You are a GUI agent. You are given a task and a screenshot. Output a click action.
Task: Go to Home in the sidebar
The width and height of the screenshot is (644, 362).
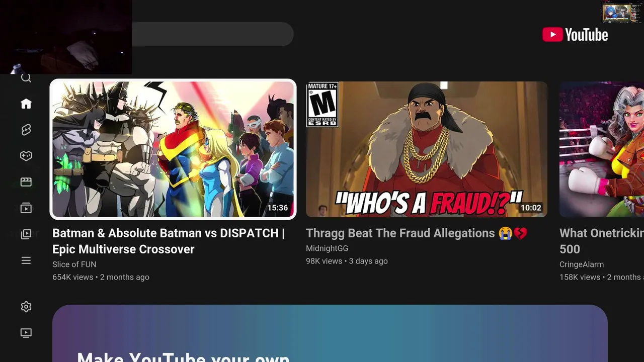coord(26,104)
